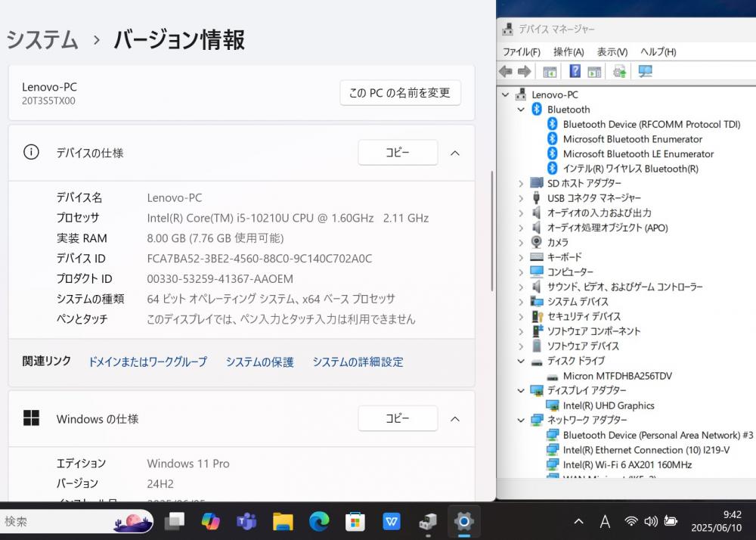This screenshot has height=540, width=756.
Task: Click the settings page vertical scrollbar
Action: [492, 231]
